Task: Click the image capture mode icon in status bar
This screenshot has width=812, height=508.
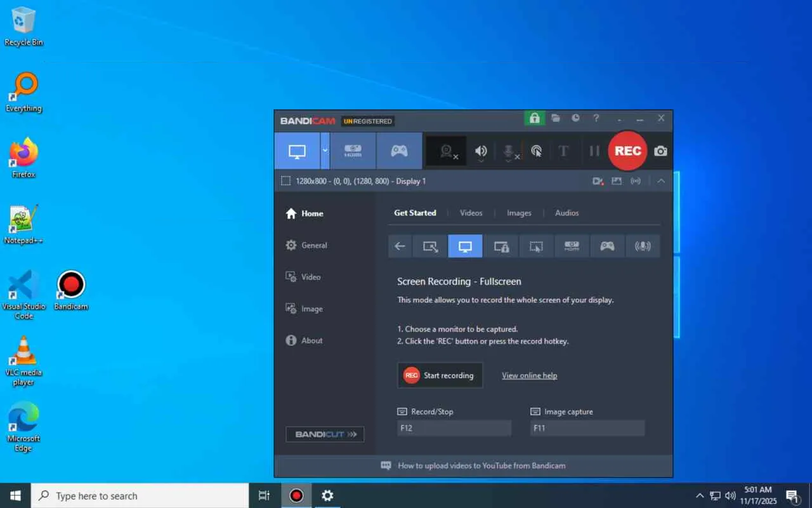Action: (617, 181)
